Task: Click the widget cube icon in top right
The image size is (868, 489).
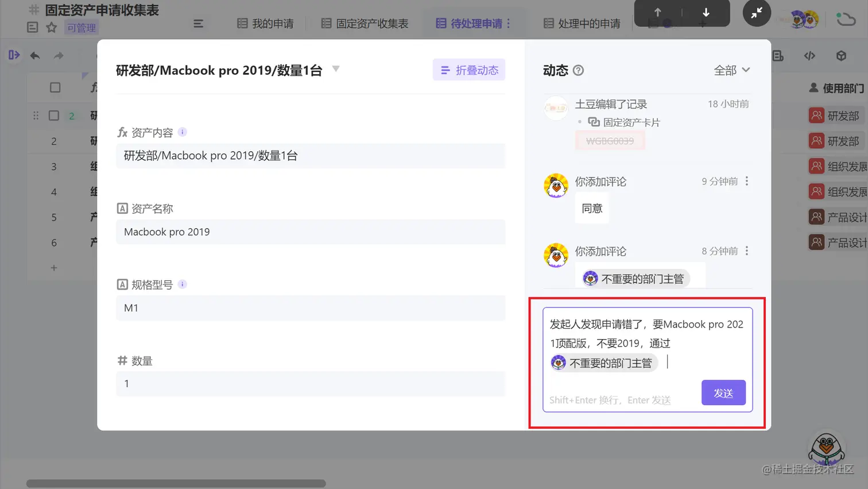Action: (841, 56)
